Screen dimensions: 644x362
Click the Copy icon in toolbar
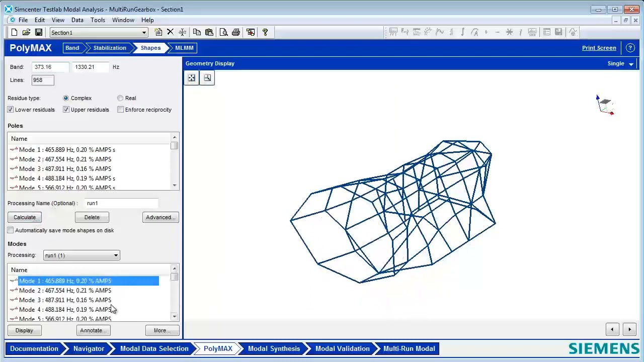click(197, 32)
